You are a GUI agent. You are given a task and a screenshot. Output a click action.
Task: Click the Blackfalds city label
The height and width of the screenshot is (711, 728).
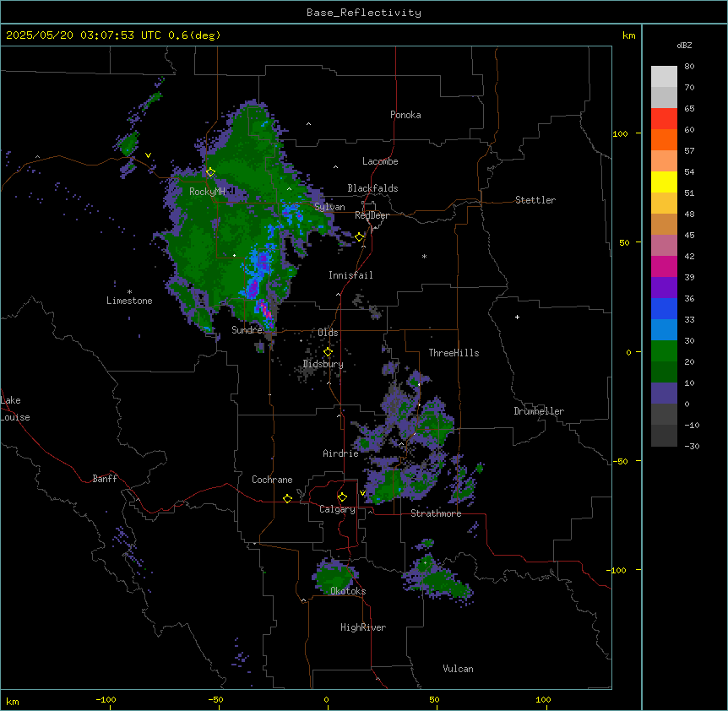coord(372,188)
